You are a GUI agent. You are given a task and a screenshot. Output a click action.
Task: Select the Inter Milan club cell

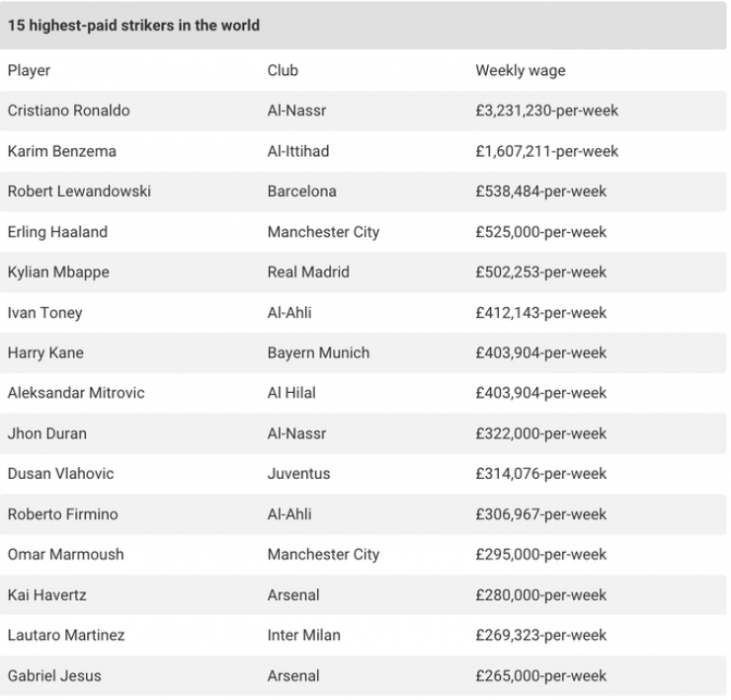coord(303,636)
